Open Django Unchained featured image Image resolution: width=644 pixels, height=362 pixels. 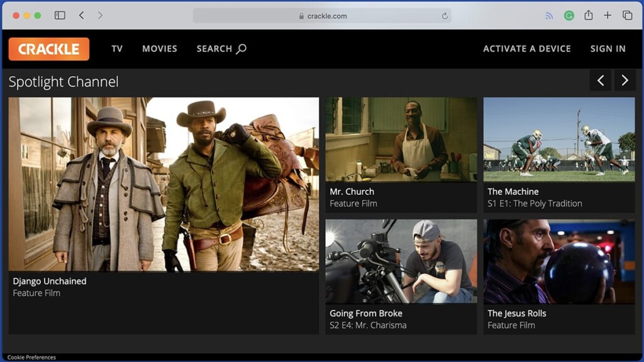164,184
